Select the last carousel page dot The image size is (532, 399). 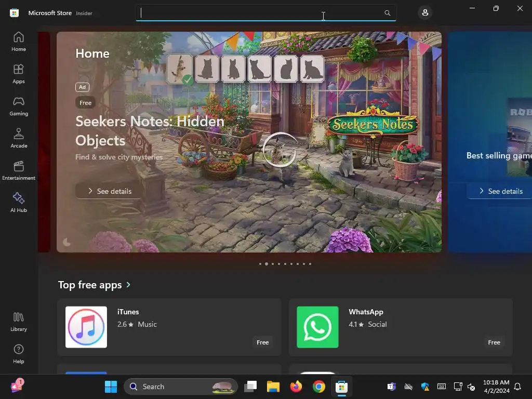310,263
